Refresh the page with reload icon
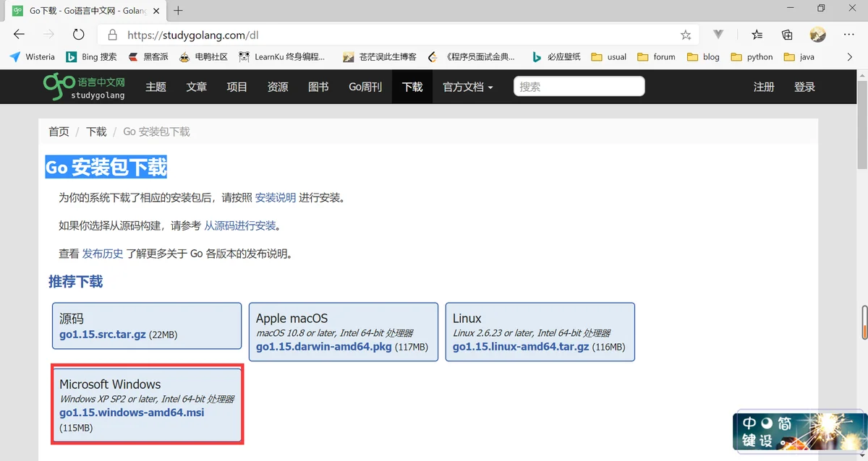868x461 pixels. (x=79, y=35)
